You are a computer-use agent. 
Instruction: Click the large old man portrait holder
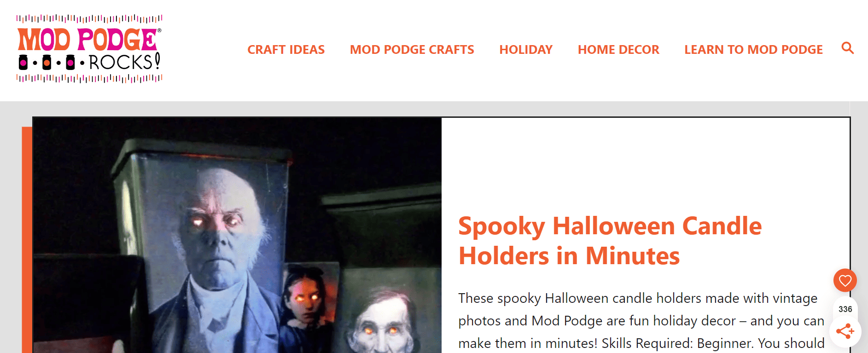(x=203, y=249)
